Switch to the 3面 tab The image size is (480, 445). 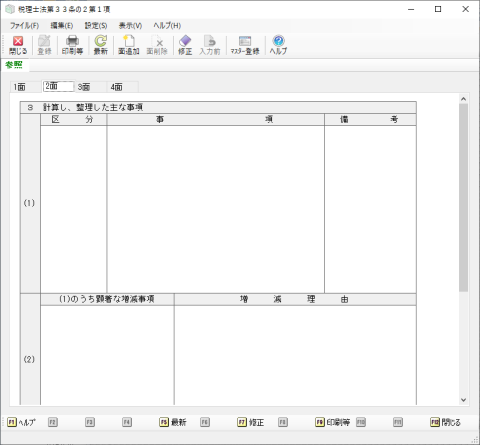(84, 87)
